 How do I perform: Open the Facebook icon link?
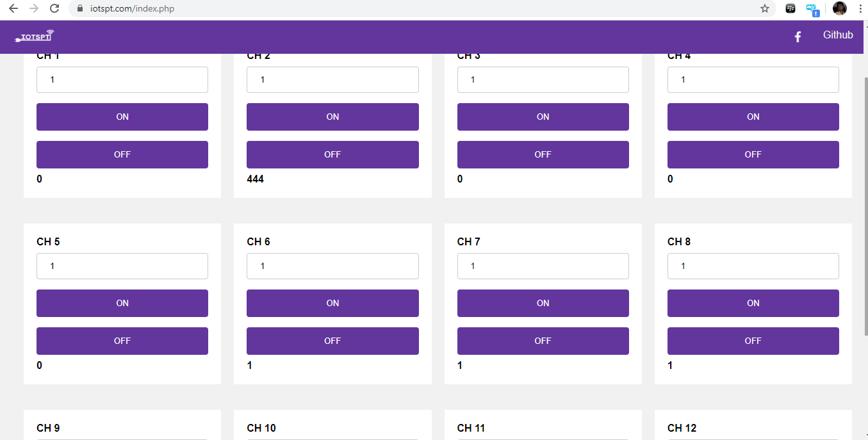(798, 37)
